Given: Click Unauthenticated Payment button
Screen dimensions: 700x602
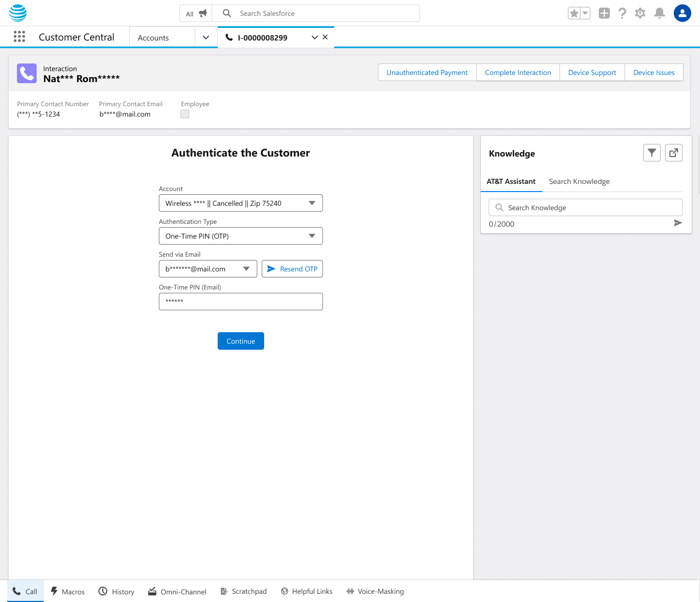Looking at the screenshot, I should [427, 72].
